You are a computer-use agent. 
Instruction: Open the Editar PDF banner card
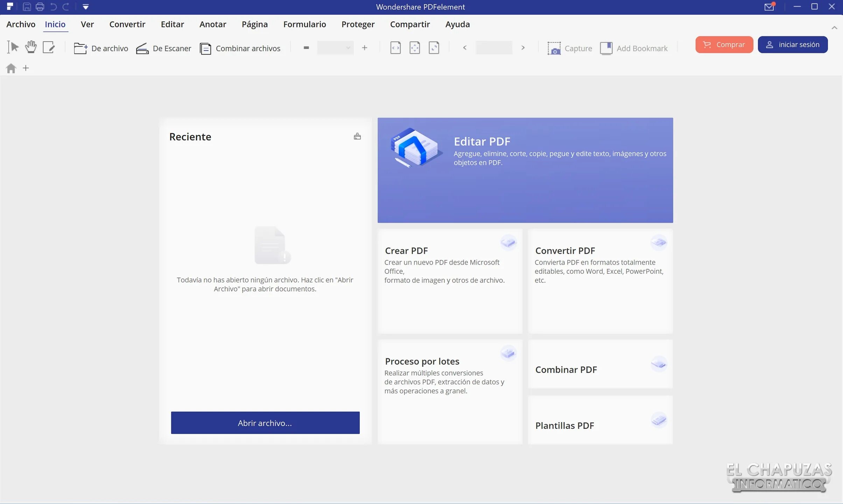(x=525, y=170)
